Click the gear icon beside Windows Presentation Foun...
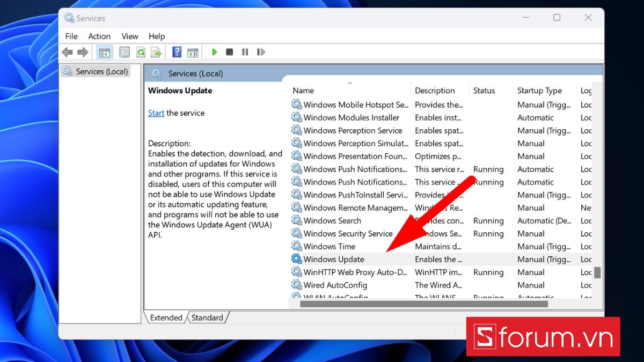Screen dimensions: 644x362 point(296,156)
